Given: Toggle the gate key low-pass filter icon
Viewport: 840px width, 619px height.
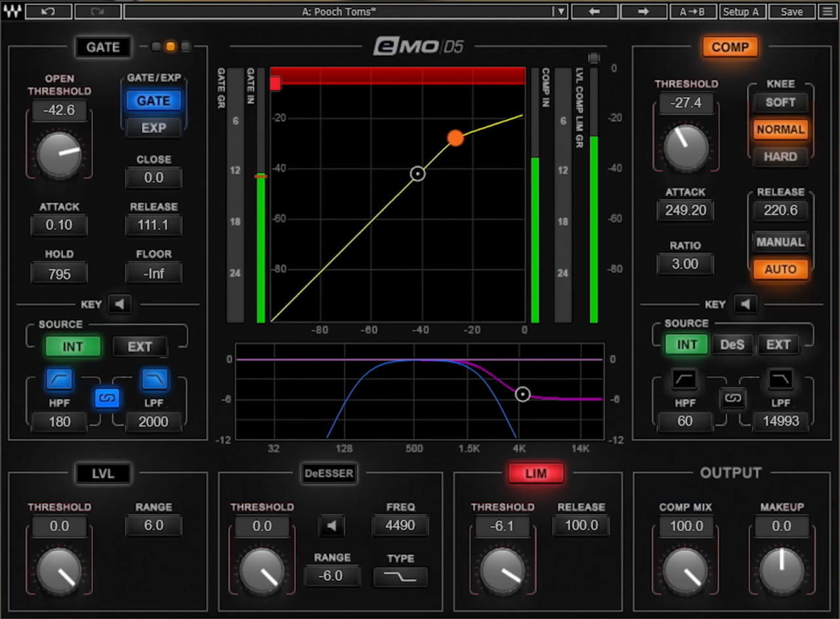Looking at the screenshot, I should pyautogui.click(x=154, y=379).
